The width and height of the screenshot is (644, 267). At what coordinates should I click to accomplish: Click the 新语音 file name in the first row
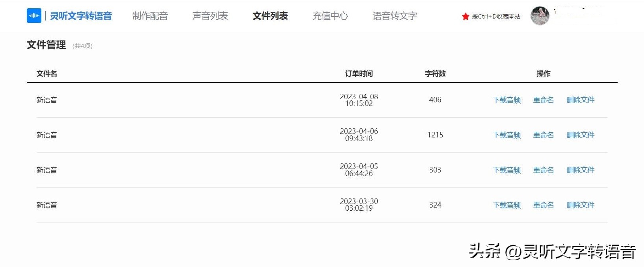[x=46, y=100]
